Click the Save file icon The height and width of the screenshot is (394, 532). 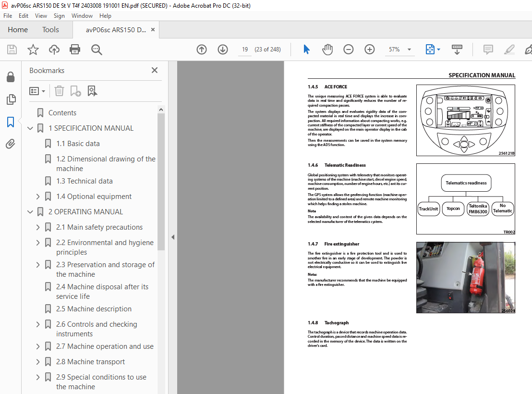[12, 49]
